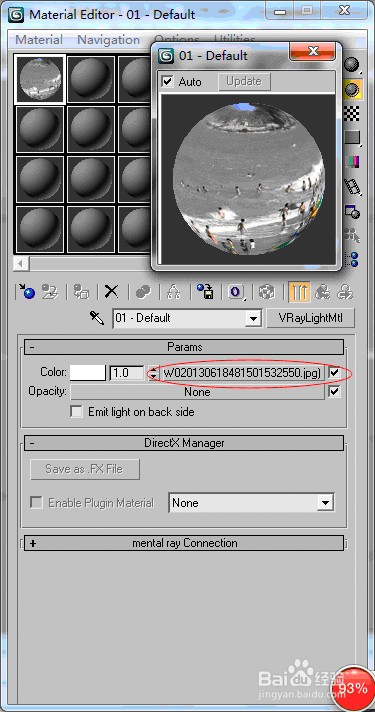375x712 pixels.
Task: Click the white Color swatch
Action: pyautogui.click(x=88, y=373)
